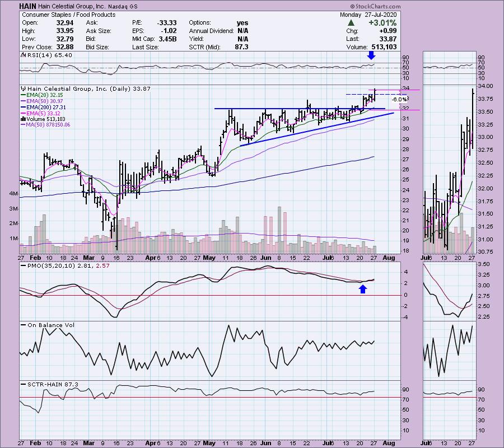Select the Low price value 32.79
This screenshot has height=448, width=504.
coord(65,39)
